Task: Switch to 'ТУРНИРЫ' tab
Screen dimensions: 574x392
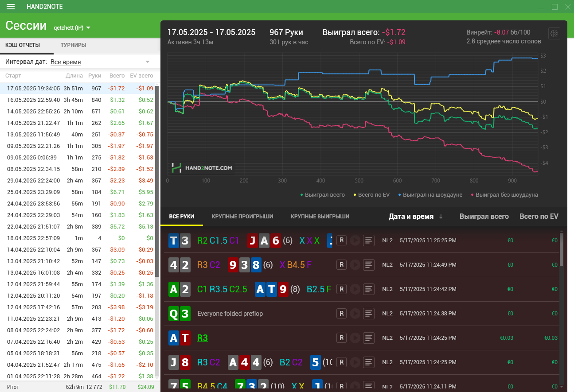Action: [73, 45]
